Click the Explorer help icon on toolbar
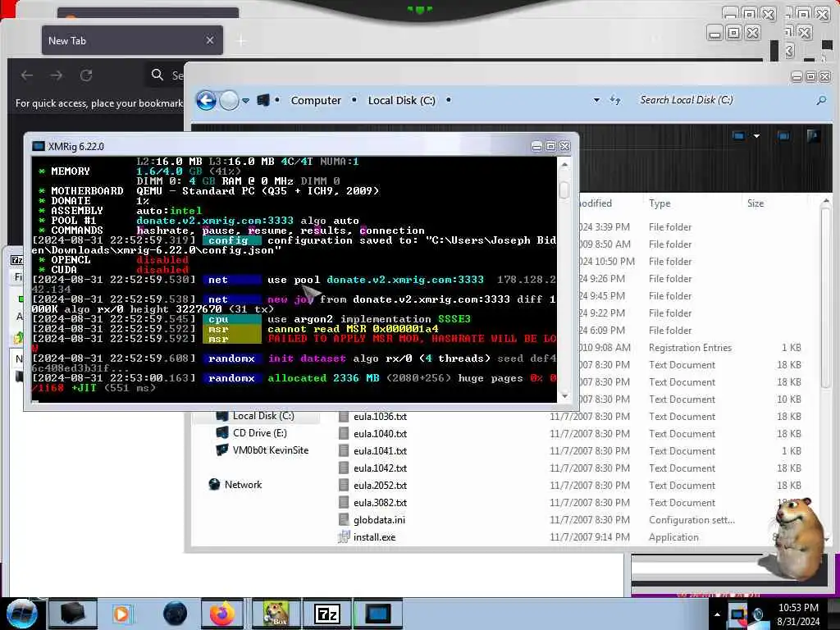 click(813, 136)
